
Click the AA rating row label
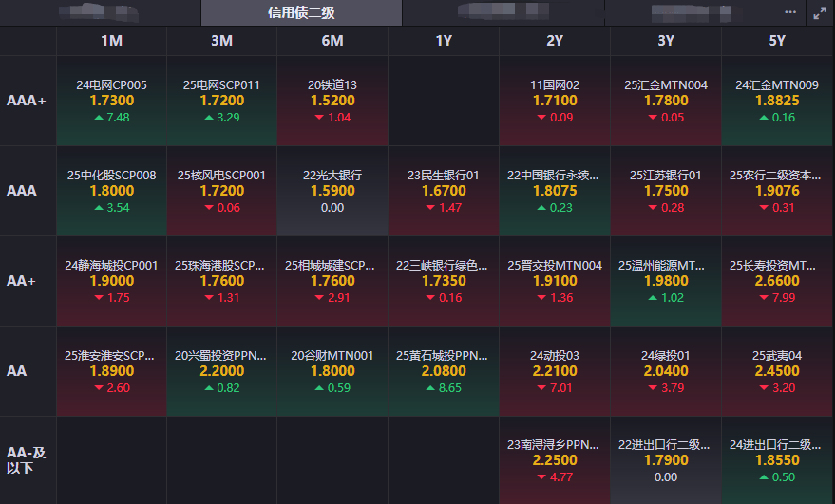[x=28, y=371]
